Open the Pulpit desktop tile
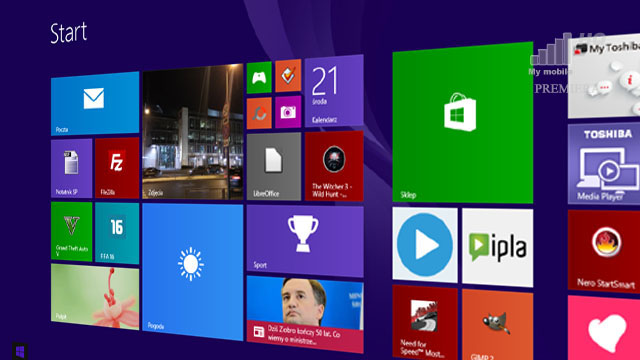The width and height of the screenshot is (640, 360). tap(95, 296)
